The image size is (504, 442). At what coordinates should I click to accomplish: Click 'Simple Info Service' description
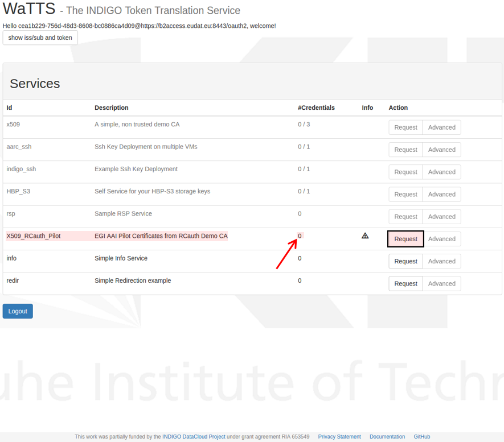point(121,258)
